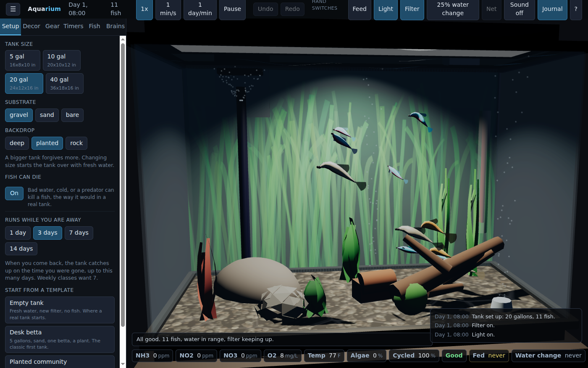Set speed to 1 day/min
Screen dimensions: 588x368
click(200, 9)
